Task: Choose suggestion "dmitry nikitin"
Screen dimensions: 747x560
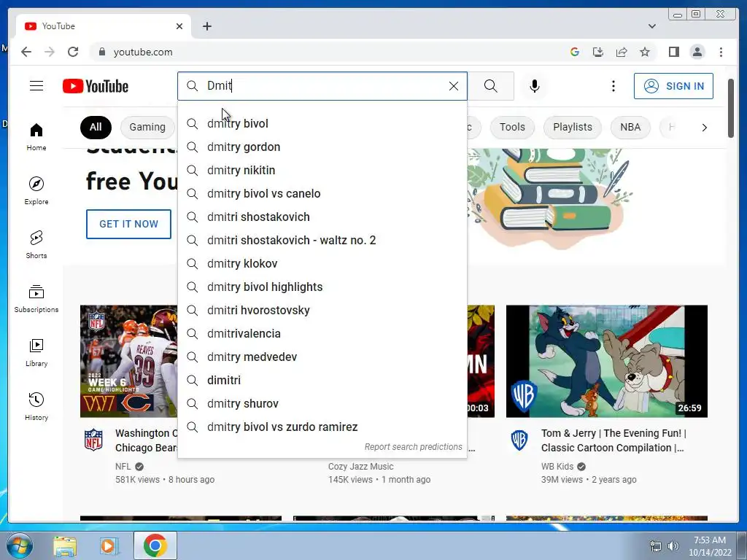Action: click(322, 170)
